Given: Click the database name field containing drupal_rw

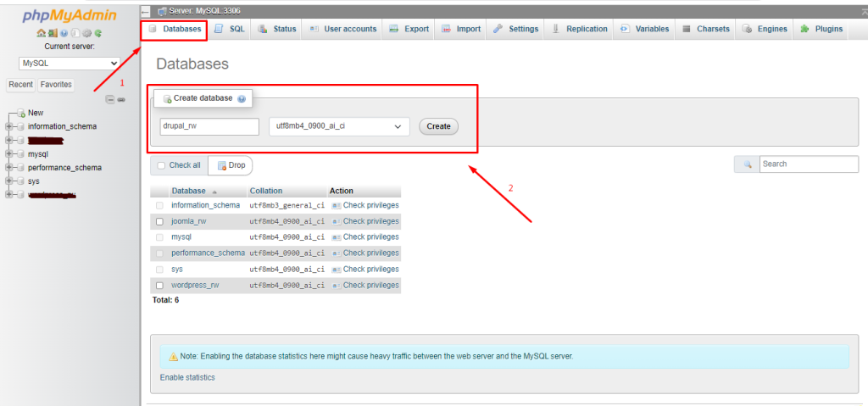Looking at the screenshot, I should click(x=209, y=126).
